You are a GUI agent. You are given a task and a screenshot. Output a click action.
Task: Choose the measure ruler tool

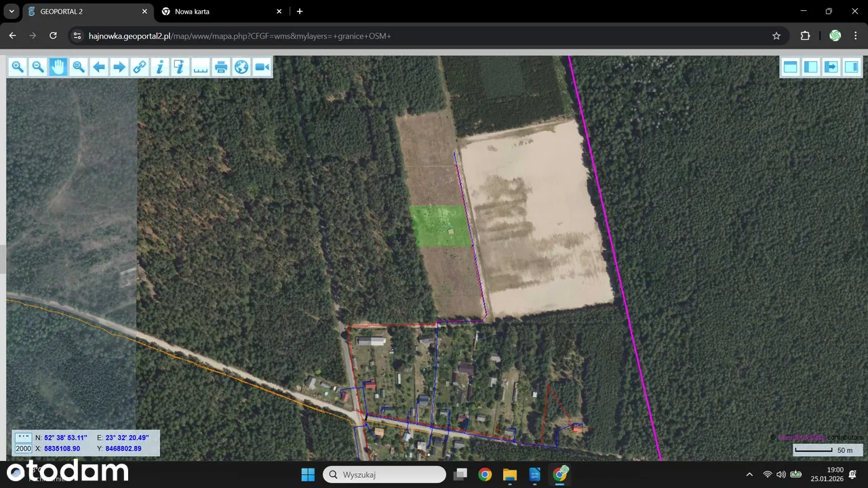point(201,66)
